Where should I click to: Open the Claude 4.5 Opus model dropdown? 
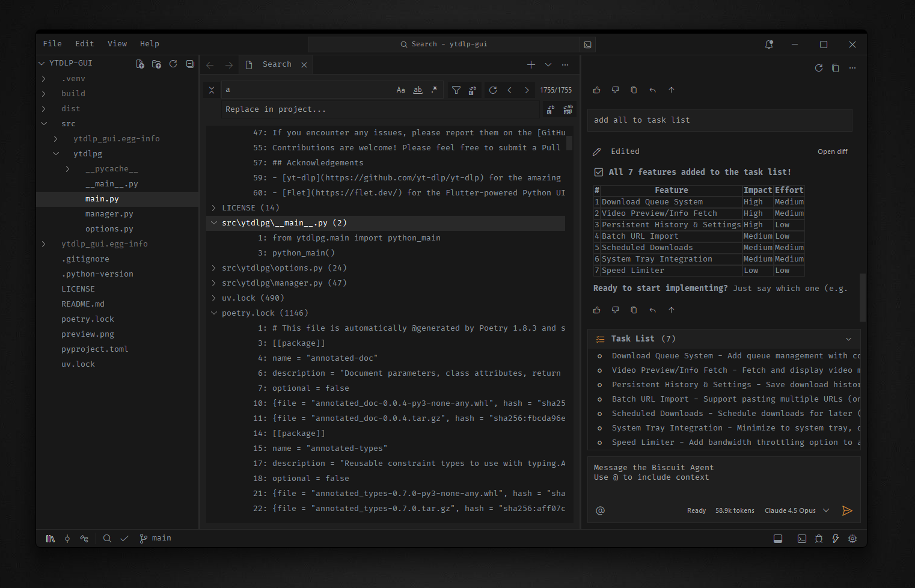point(797,510)
